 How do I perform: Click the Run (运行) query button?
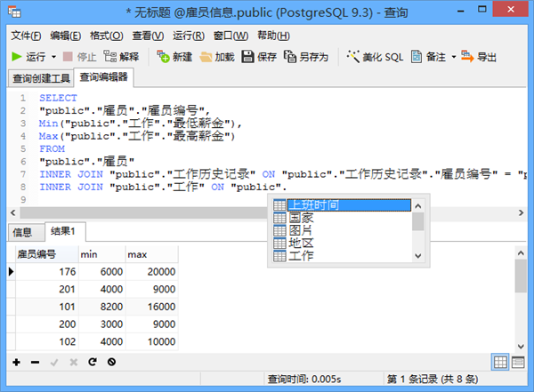[28, 57]
